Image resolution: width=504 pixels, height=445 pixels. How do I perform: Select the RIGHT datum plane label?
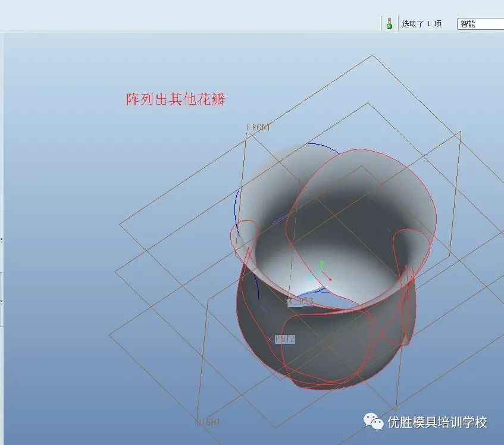tap(209, 422)
